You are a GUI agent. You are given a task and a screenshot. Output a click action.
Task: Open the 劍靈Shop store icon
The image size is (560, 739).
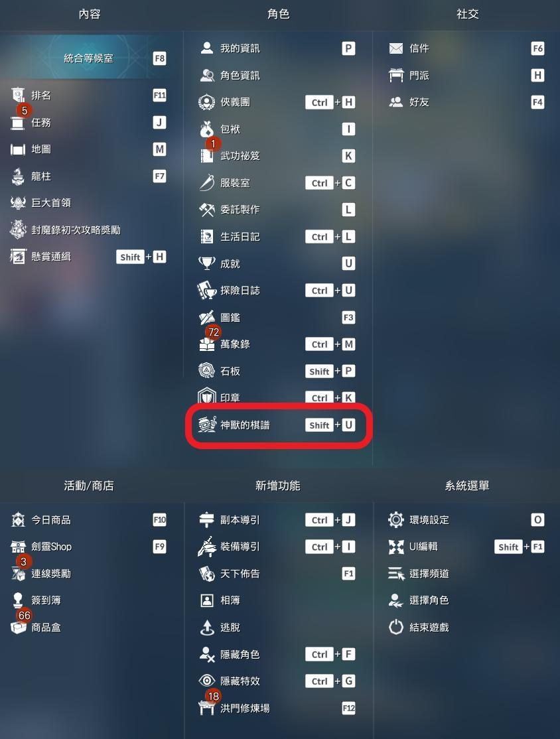[x=18, y=547]
